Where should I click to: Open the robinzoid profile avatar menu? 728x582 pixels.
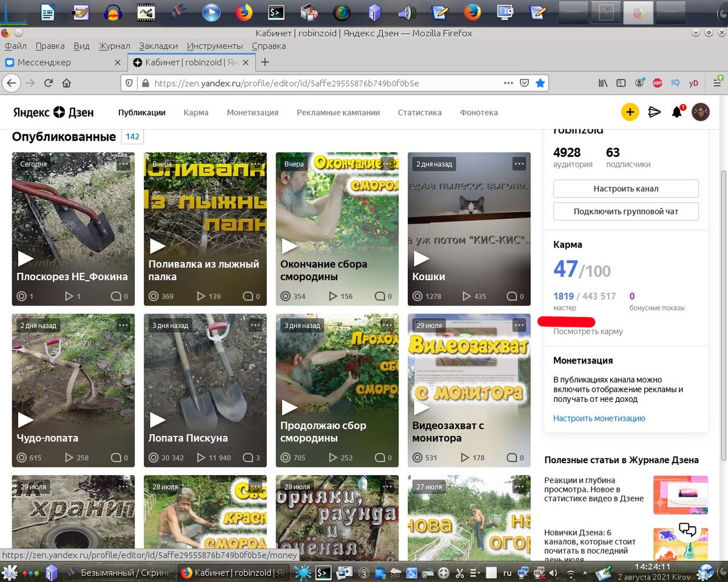tap(701, 112)
